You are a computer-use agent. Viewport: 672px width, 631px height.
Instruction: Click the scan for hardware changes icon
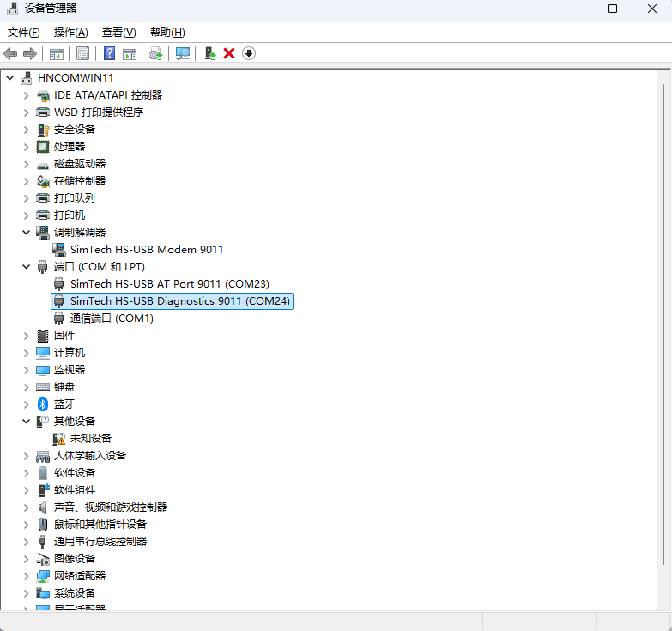pos(183,53)
